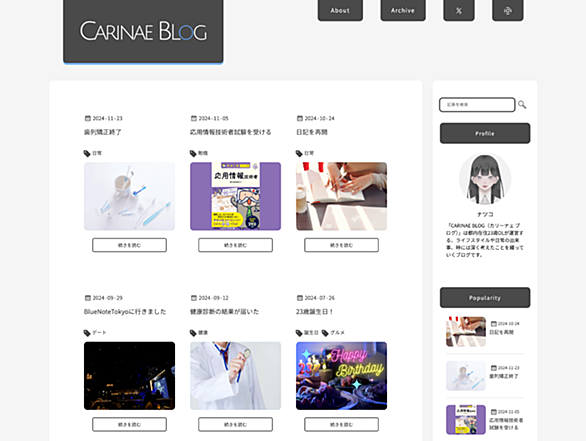Click tag icon beside グルメ tag
This screenshot has width=586, height=441.
click(325, 333)
